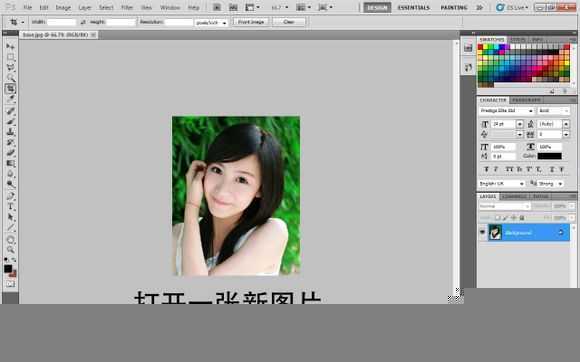Open font size dropdown arrow
580x362 pixels.
(520, 124)
